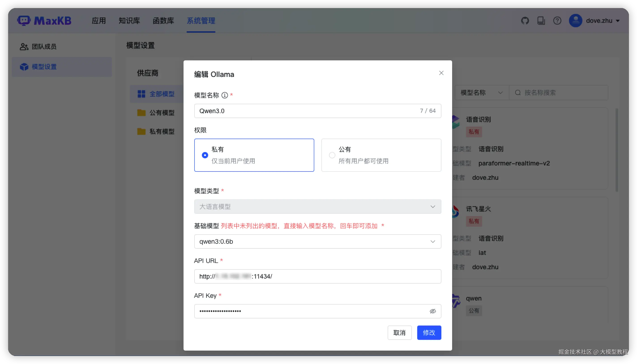Open the documentation book icon
This screenshot has width=637, height=364.
pyautogui.click(x=541, y=21)
